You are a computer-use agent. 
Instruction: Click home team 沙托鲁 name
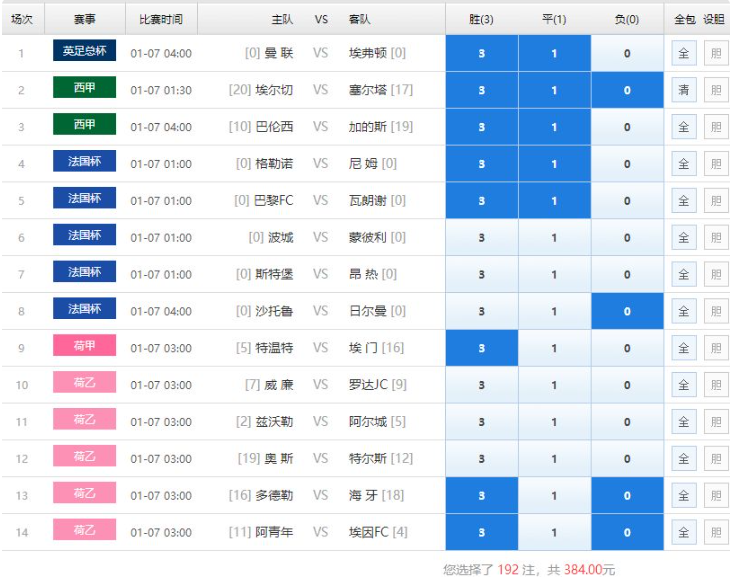(274, 311)
